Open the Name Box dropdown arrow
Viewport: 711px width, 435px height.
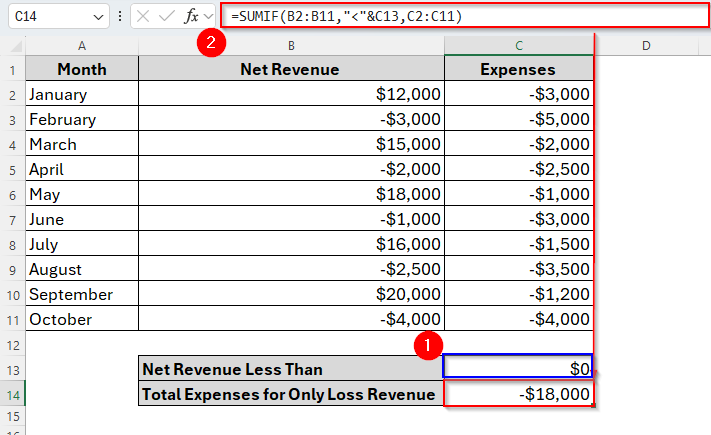click(97, 17)
